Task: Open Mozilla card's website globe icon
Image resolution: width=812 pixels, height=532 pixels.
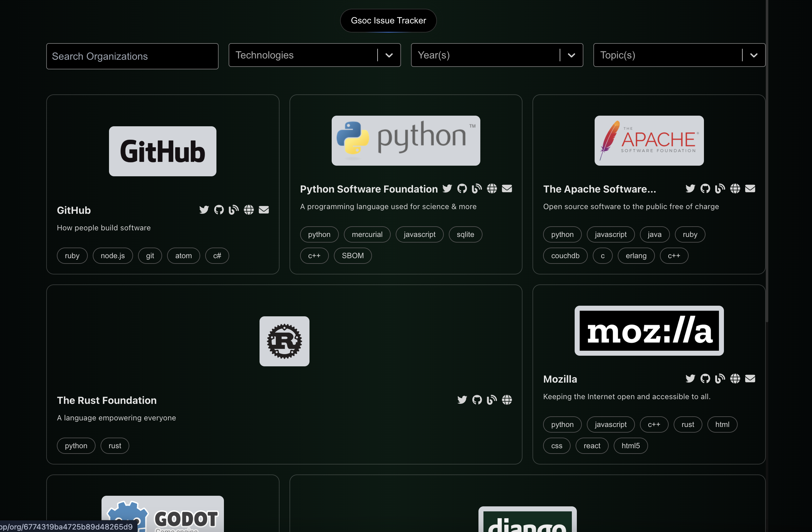Action: click(735, 379)
